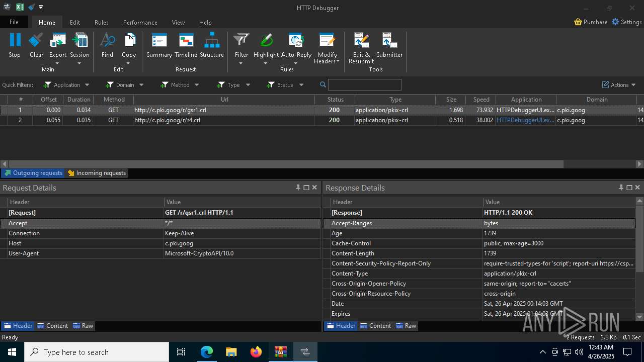Click the Stop capture icon
This screenshot has height=362, width=644.
click(15, 40)
